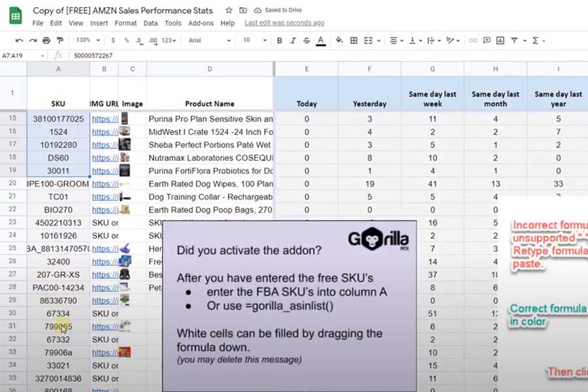Click the formula bar showing 50000572267
588x392 pixels.
click(x=330, y=56)
